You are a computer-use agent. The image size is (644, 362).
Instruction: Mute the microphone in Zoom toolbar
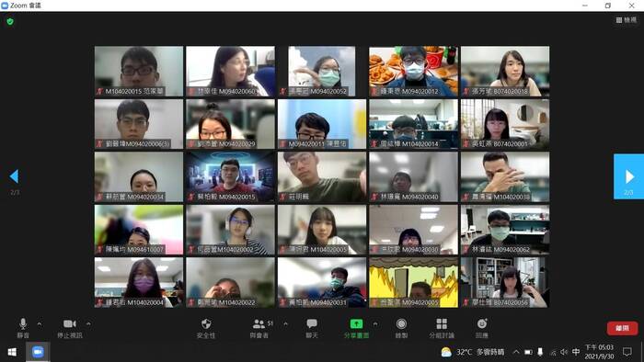[23, 328]
